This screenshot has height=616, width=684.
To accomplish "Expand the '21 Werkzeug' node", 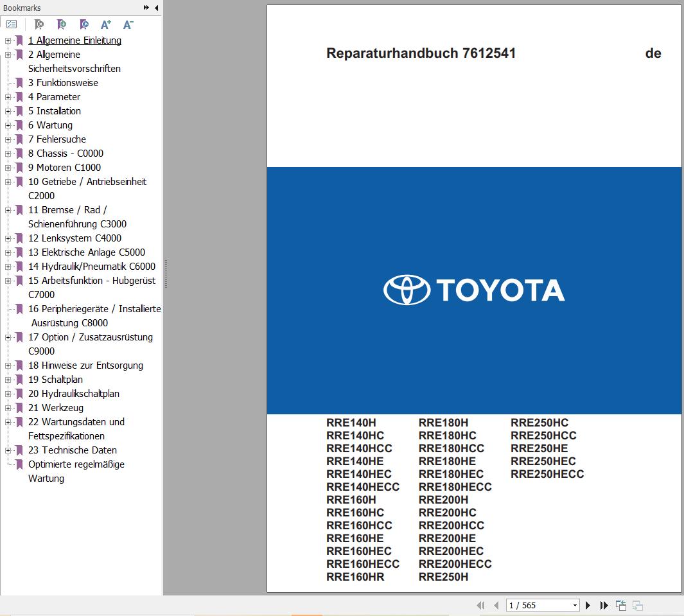I will click(x=8, y=408).
